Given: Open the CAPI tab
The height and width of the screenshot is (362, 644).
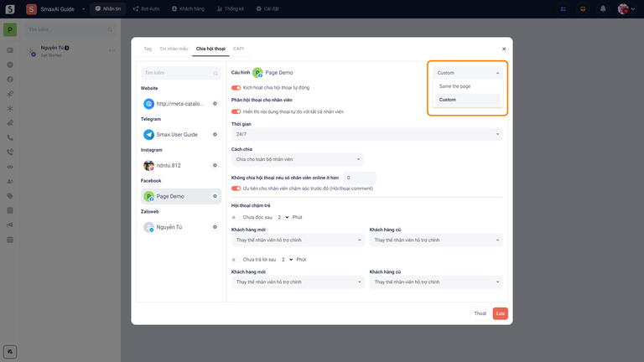Looking at the screenshot, I should point(239,49).
